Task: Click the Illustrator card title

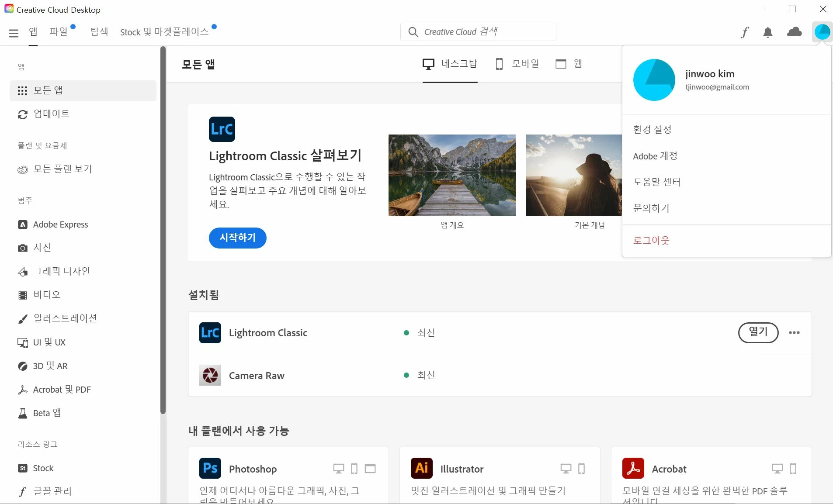Action: 462,469
